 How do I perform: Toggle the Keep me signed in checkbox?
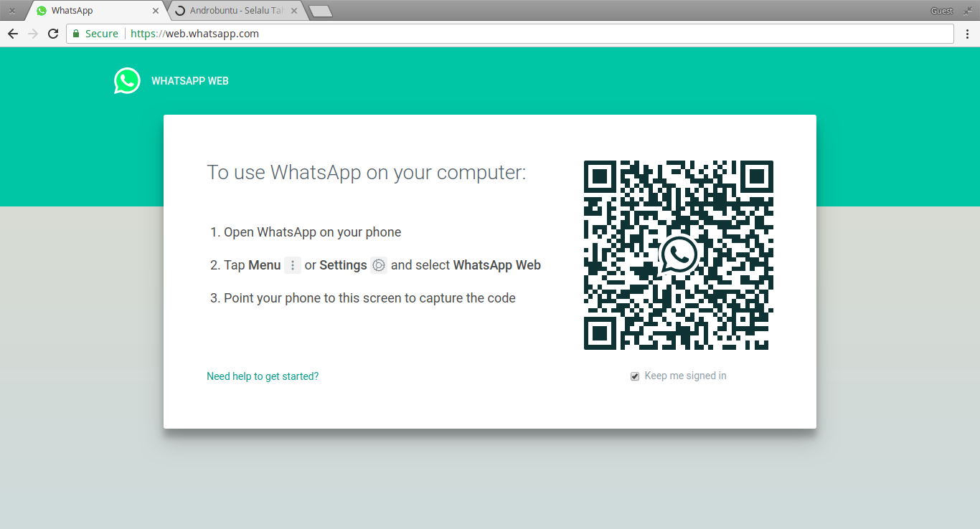pos(634,376)
